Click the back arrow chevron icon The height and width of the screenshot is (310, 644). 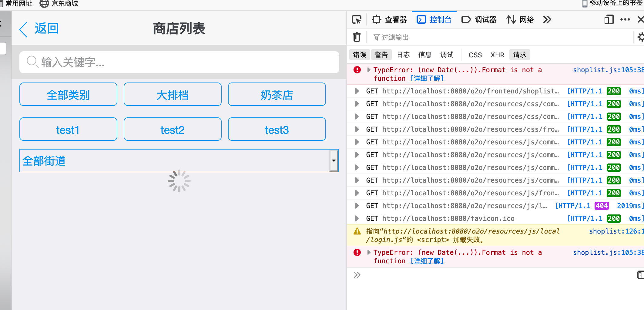pos(23,29)
